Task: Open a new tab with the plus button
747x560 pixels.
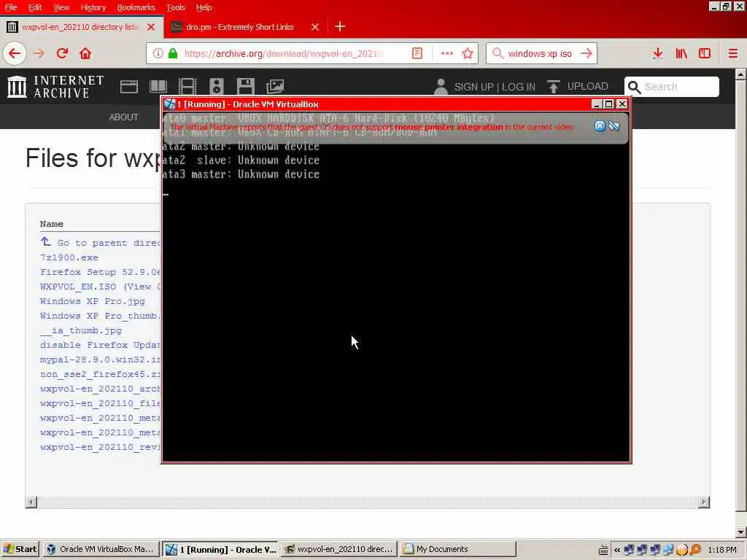Action: [x=340, y=27]
